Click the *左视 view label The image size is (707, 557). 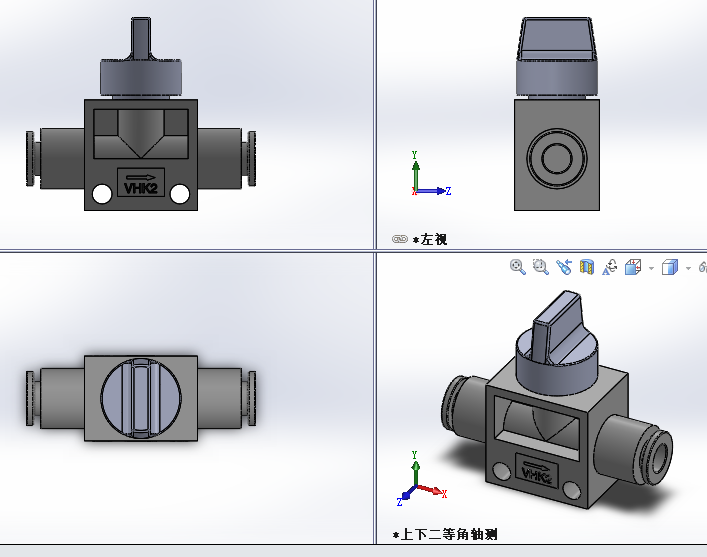430,239
